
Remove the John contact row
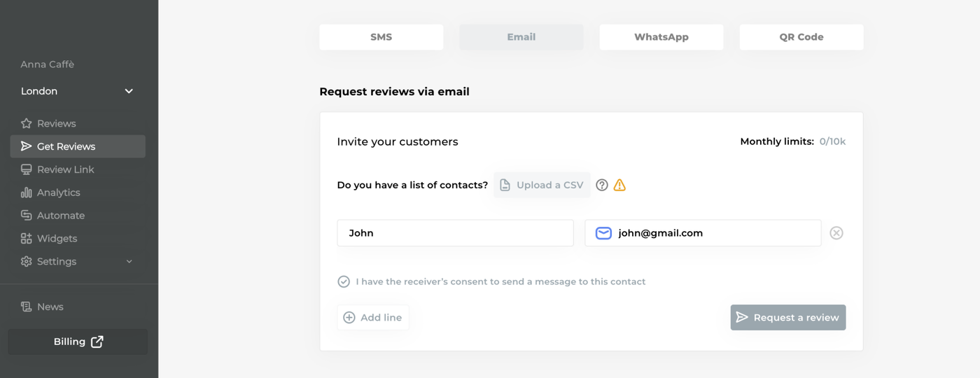pos(836,233)
